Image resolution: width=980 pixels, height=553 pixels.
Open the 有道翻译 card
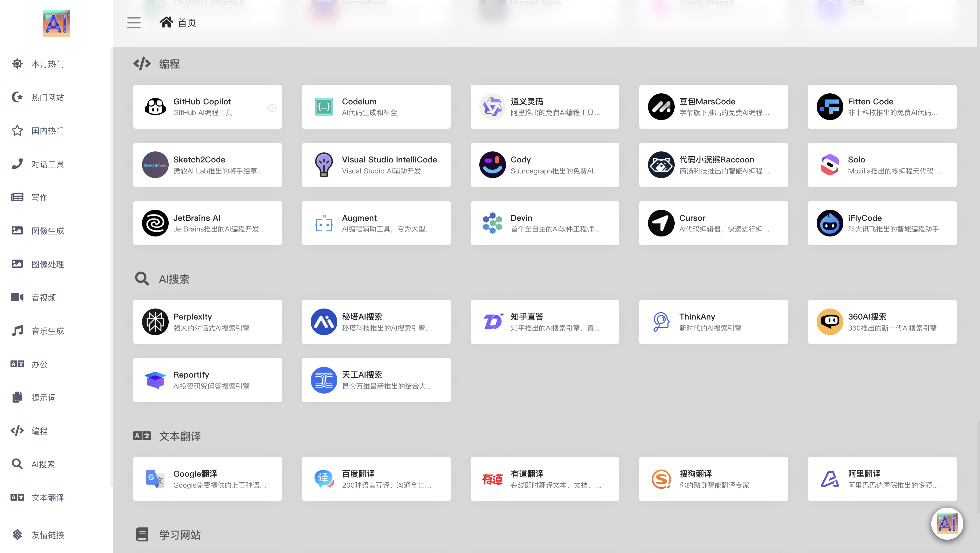544,479
